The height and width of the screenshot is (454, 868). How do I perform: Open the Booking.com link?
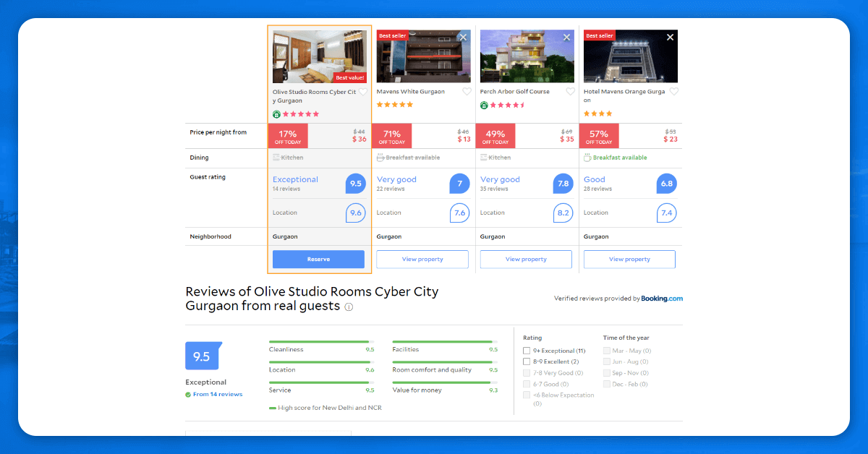[662, 299]
